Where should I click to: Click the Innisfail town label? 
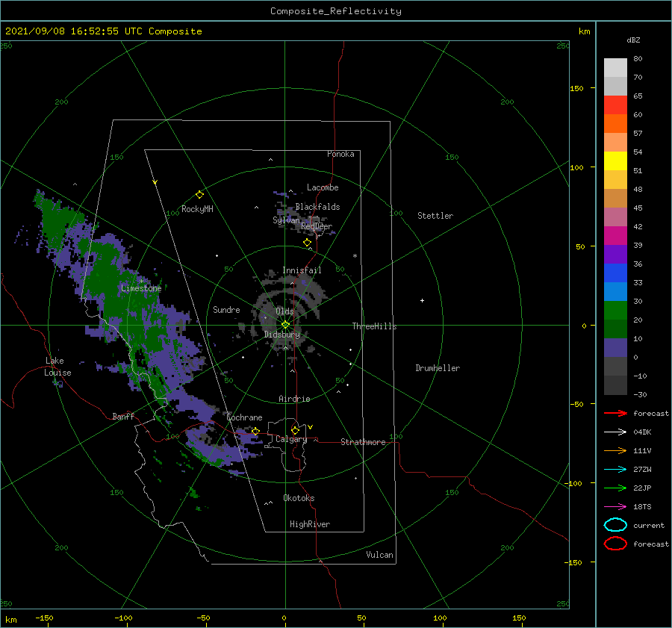click(302, 270)
